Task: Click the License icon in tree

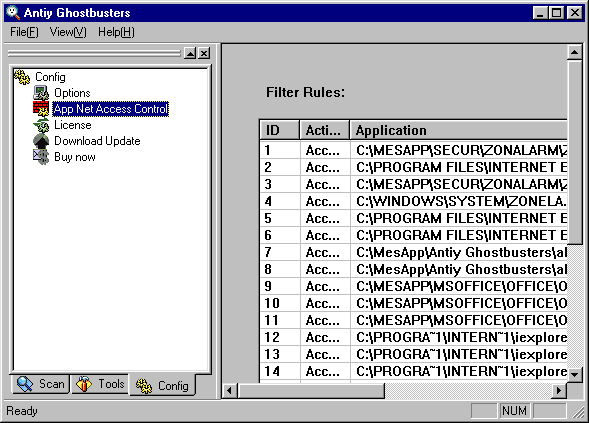Action: [x=41, y=125]
